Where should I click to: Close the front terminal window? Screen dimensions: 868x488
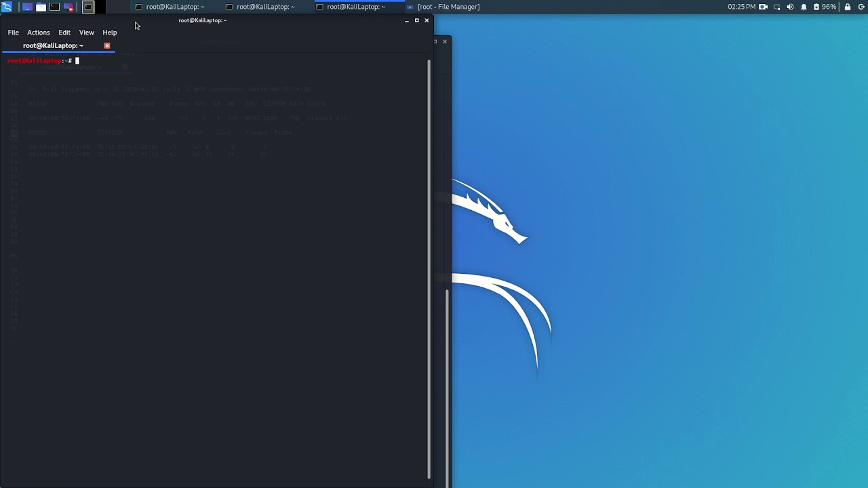pos(427,20)
